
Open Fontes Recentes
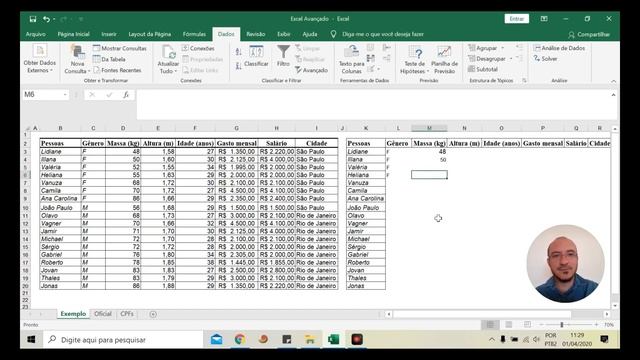(x=117, y=70)
